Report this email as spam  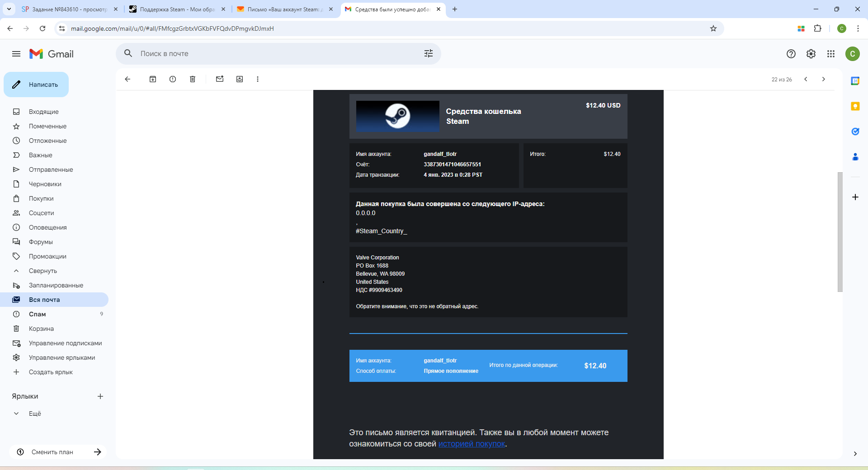pyautogui.click(x=173, y=79)
